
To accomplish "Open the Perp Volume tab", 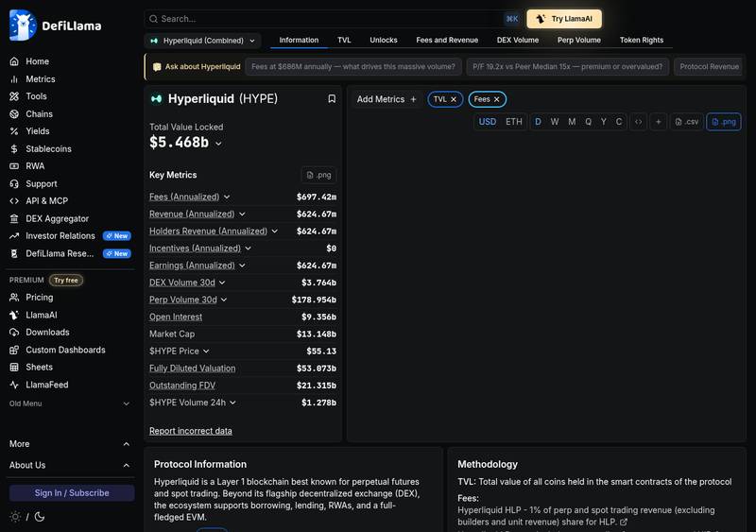I will (x=579, y=40).
